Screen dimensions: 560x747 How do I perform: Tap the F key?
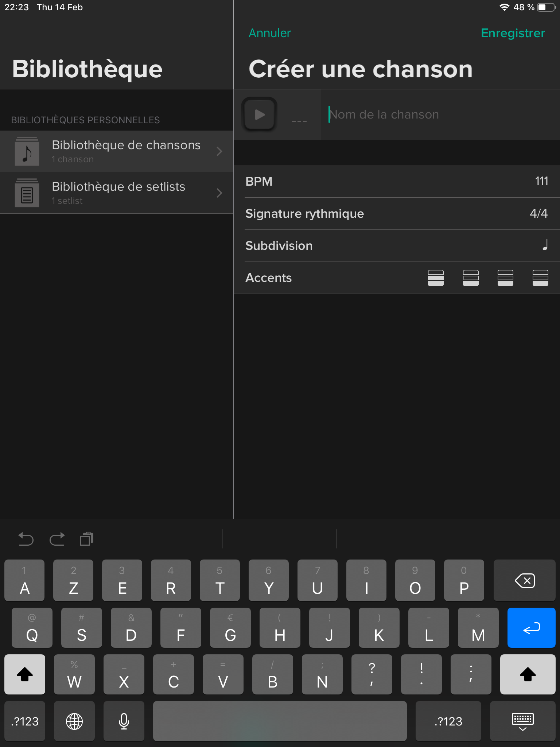pos(181,628)
